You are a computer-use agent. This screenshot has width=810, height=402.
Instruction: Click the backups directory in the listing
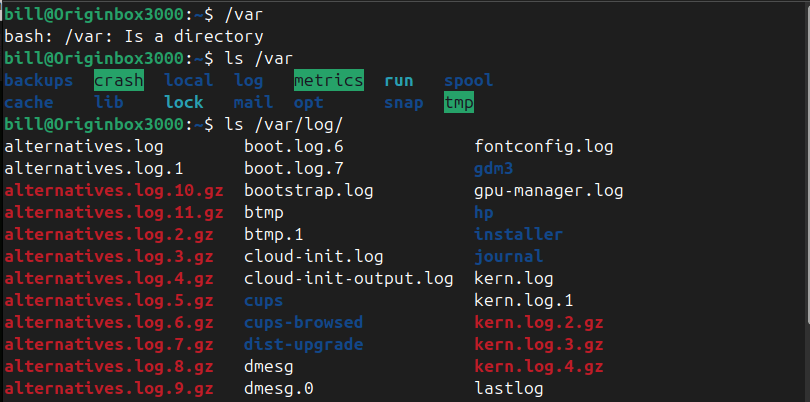(x=39, y=80)
